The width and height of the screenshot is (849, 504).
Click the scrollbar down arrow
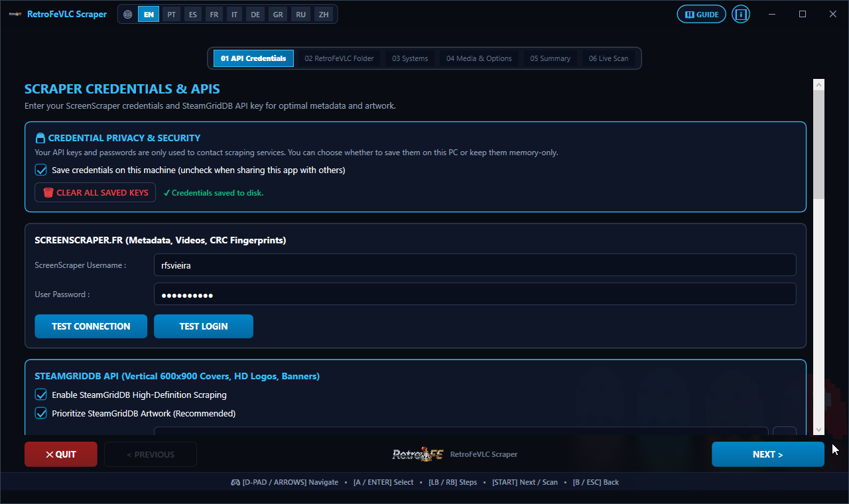818,429
